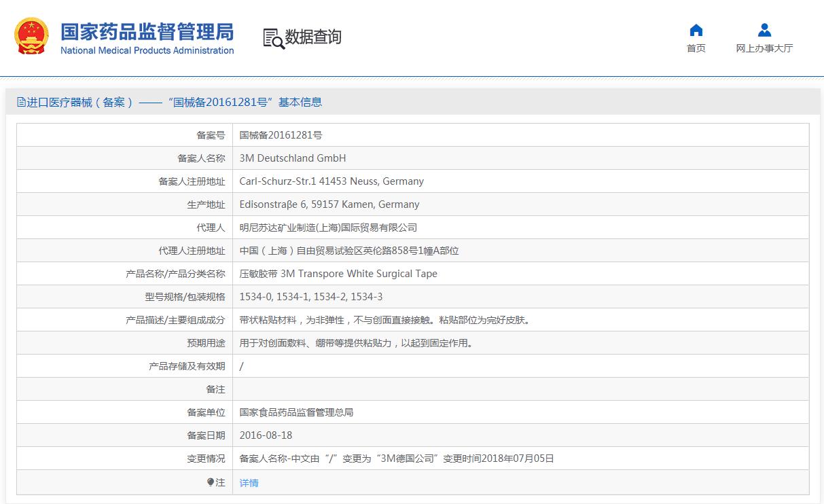Click the 备案人名称 row label

[x=201, y=158]
